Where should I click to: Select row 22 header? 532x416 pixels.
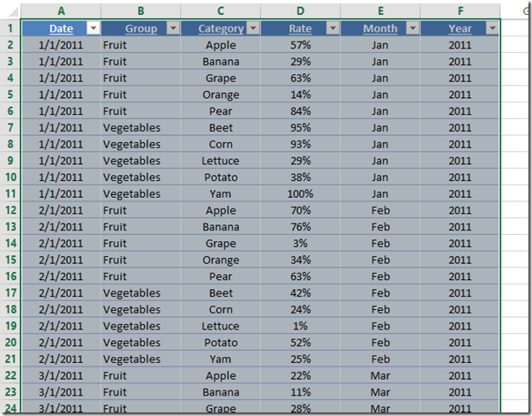(x=11, y=375)
